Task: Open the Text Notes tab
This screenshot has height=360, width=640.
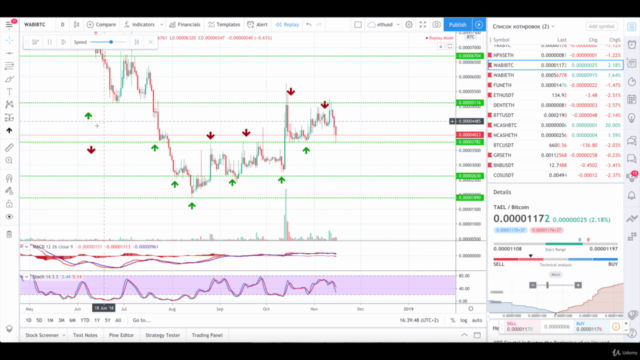Action: click(x=85, y=335)
